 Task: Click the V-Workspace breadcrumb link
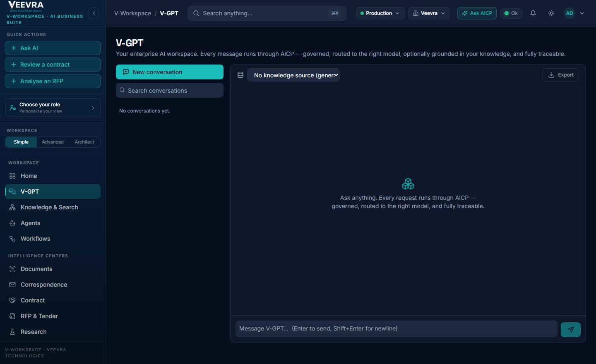[x=133, y=13]
